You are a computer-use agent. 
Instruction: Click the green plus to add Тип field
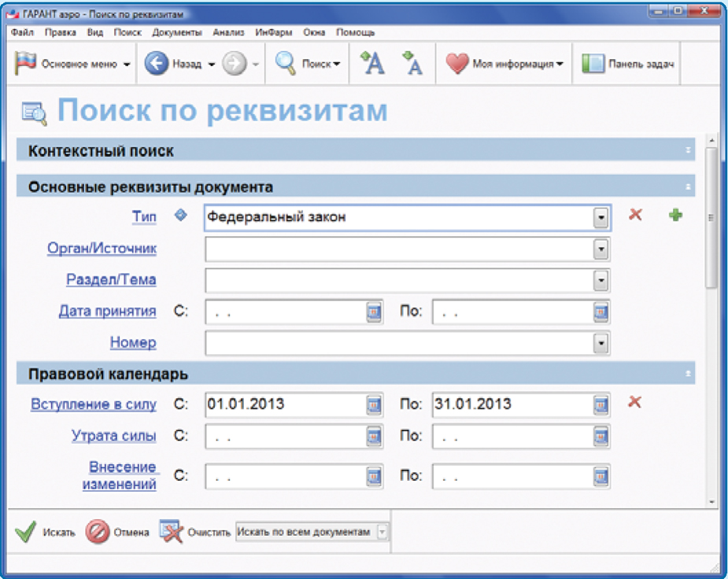point(674,215)
